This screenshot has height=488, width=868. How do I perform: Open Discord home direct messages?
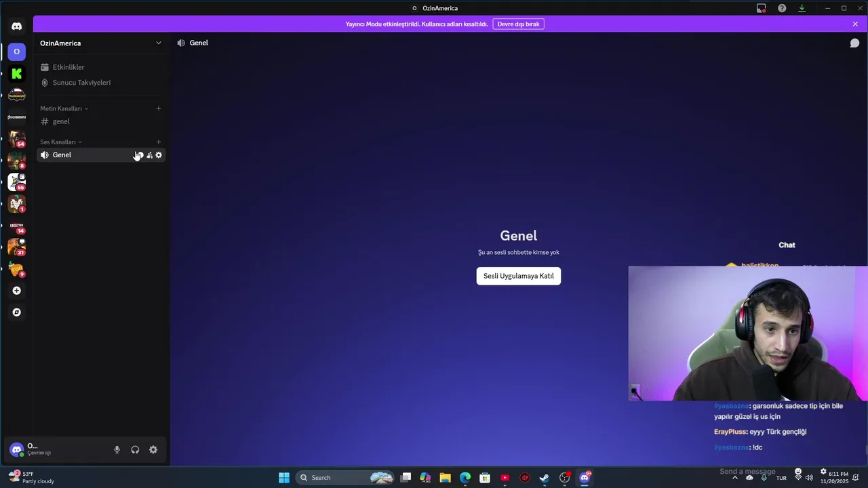tap(17, 26)
